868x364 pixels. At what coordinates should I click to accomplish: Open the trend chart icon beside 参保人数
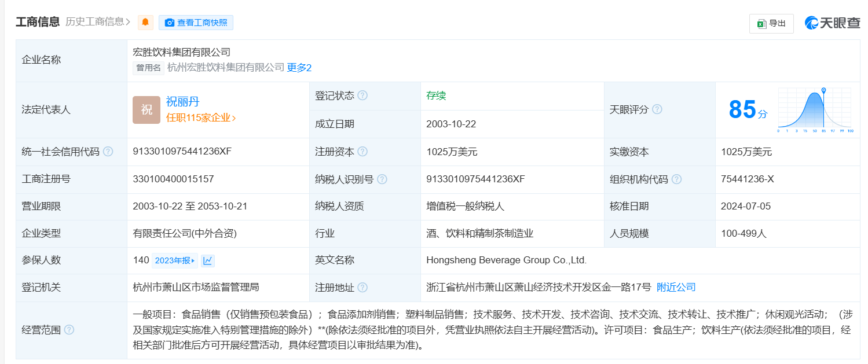208,260
